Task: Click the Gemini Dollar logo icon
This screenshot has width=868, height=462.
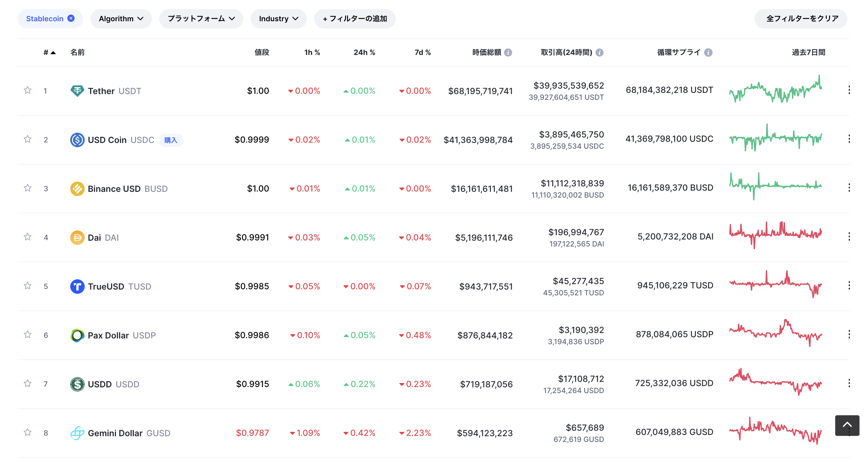Action: [x=77, y=433]
